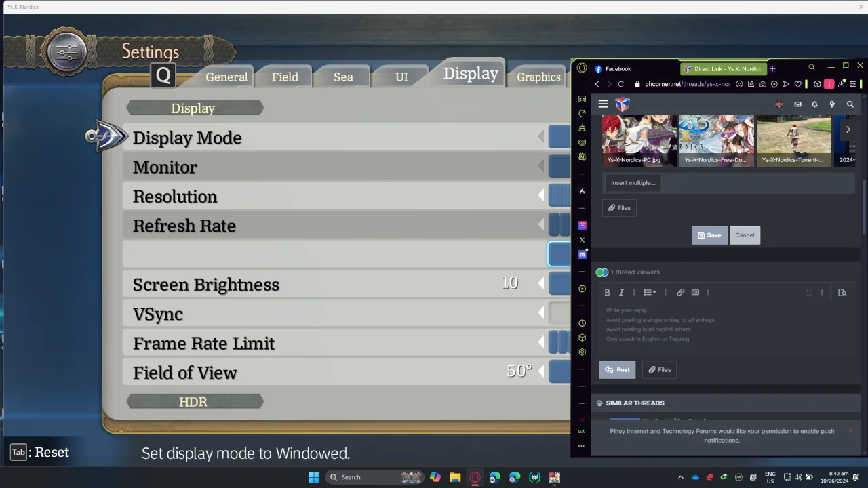Apply italic formatting in reply editor
Screen dimensions: 868x488
point(621,292)
